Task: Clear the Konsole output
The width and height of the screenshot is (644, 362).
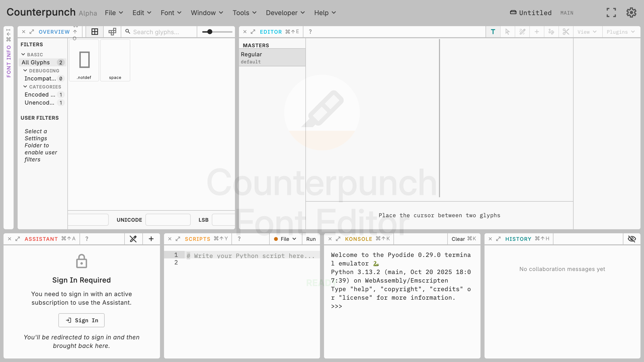Action: pos(464,239)
